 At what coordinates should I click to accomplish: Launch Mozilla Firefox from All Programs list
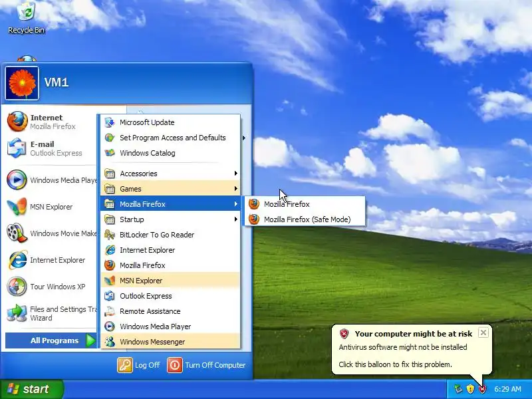(170, 265)
